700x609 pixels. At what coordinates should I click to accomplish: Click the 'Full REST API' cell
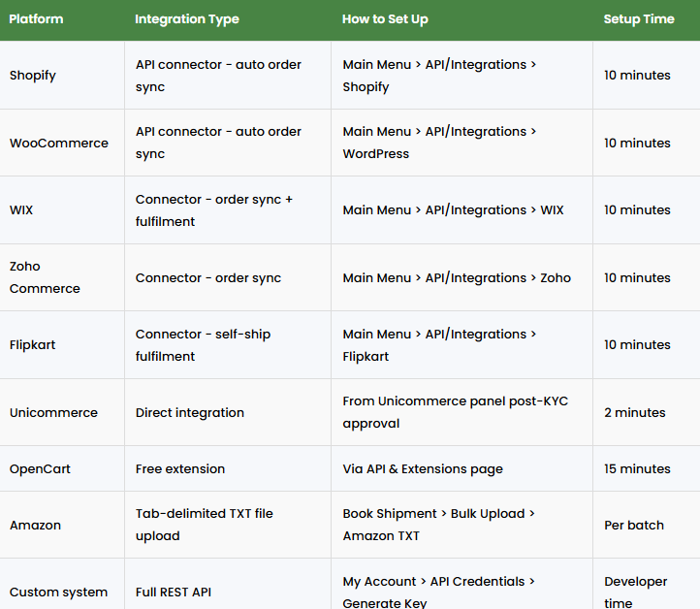pyautogui.click(x=228, y=584)
